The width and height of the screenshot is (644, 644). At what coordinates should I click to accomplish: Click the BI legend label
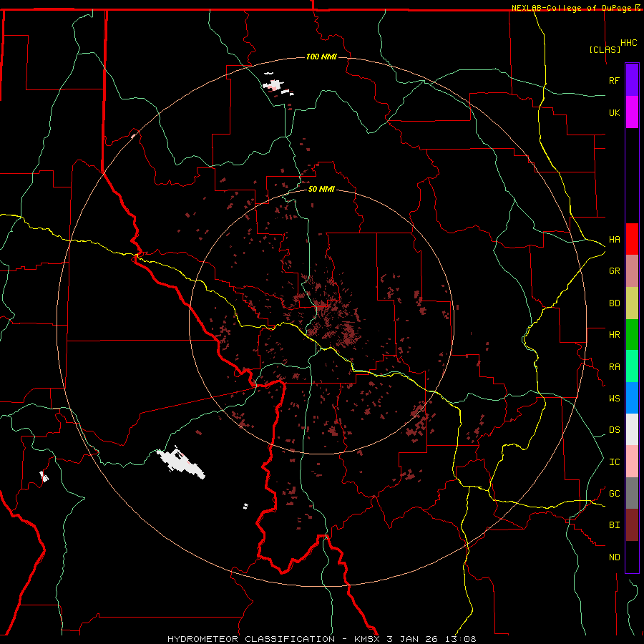click(614, 525)
